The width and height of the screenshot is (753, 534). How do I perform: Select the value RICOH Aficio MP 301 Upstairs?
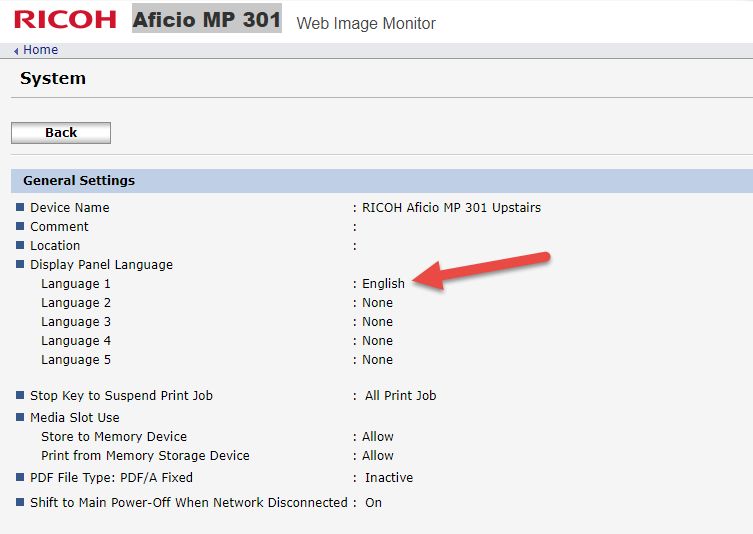click(451, 207)
